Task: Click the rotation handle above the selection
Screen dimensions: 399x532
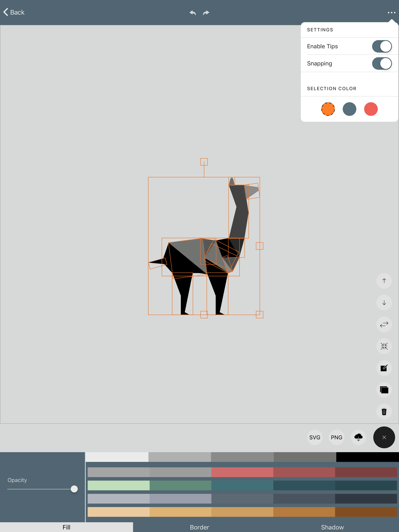Action: pos(204,162)
